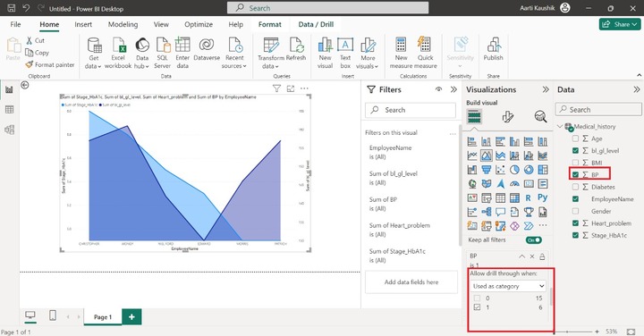Select the Line chart visual type
The height and width of the screenshot is (336, 644).
point(472,155)
